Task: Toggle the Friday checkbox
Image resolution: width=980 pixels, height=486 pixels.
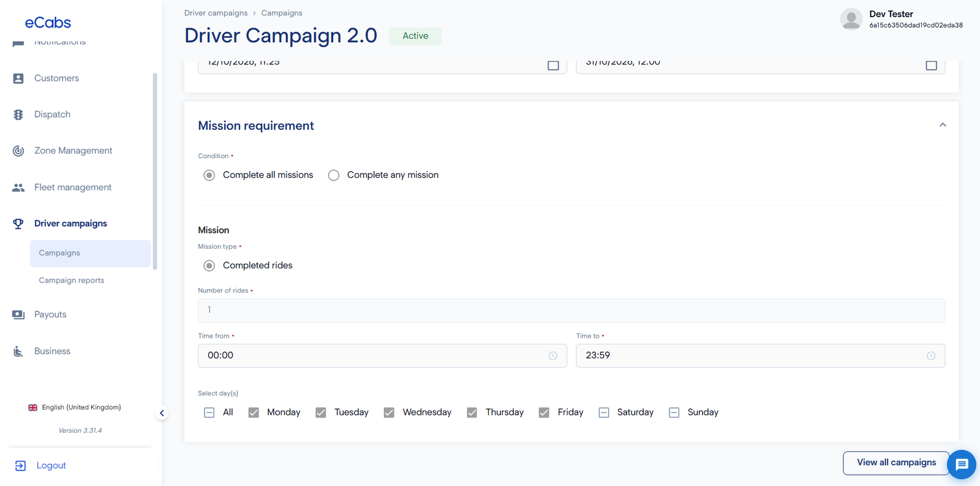Action: tap(544, 413)
